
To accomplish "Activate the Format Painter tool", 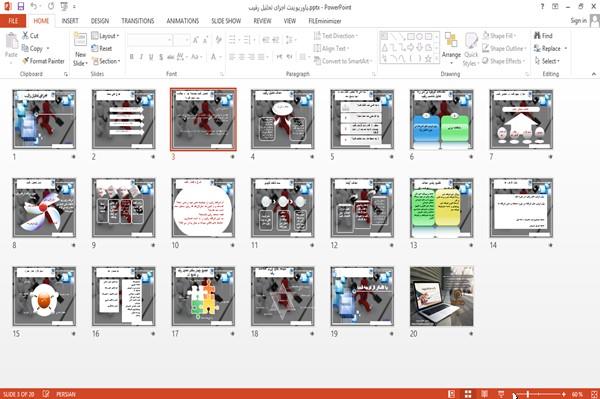I will (43, 61).
